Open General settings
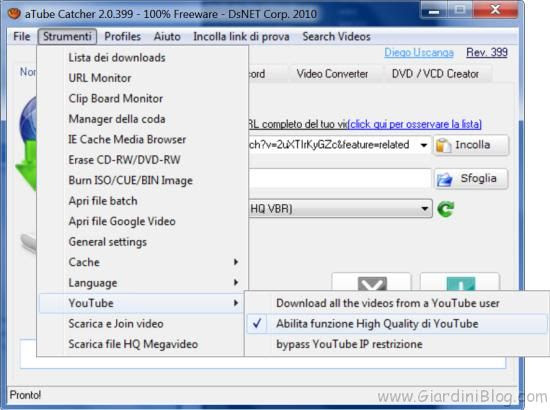The height and width of the screenshot is (410, 550). [141, 242]
